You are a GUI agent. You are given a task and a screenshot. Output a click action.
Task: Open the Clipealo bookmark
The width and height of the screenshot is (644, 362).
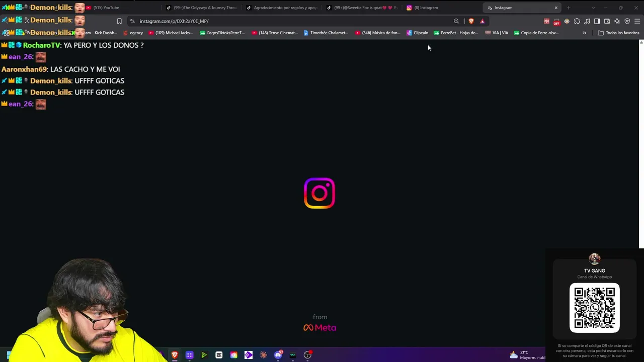418,33
